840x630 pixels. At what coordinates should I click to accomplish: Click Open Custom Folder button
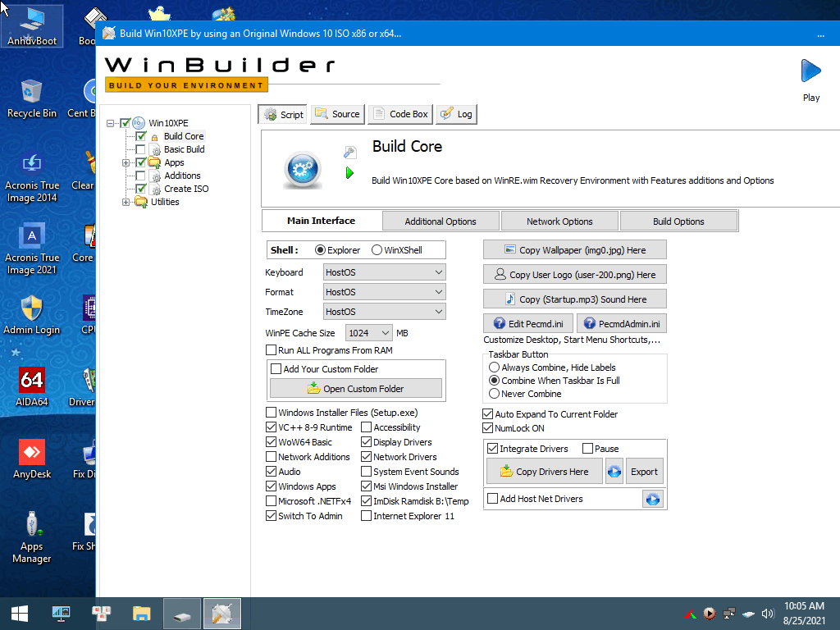tap(356, 388)
